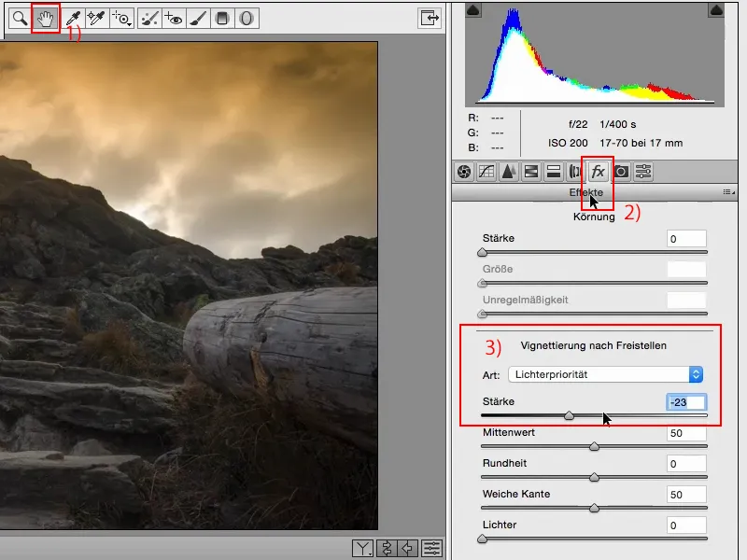747x560 pixels.
Task: Click the Körnung Stärke slider track
Action: pyautogui.click(x=594, y=252)
